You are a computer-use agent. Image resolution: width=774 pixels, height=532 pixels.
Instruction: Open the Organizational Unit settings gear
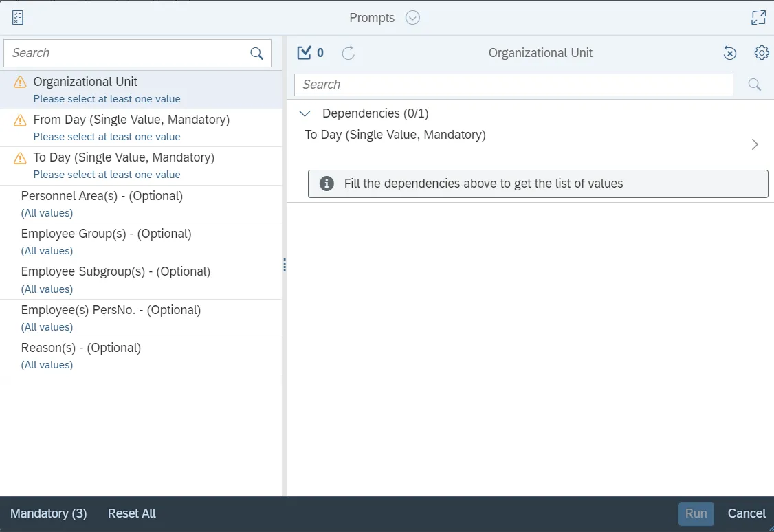point(761,53)
